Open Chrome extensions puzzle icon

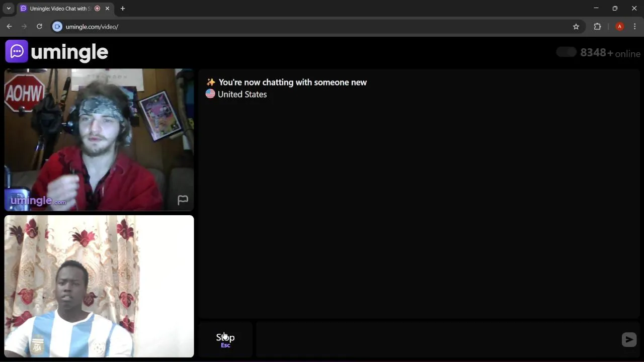597,27
